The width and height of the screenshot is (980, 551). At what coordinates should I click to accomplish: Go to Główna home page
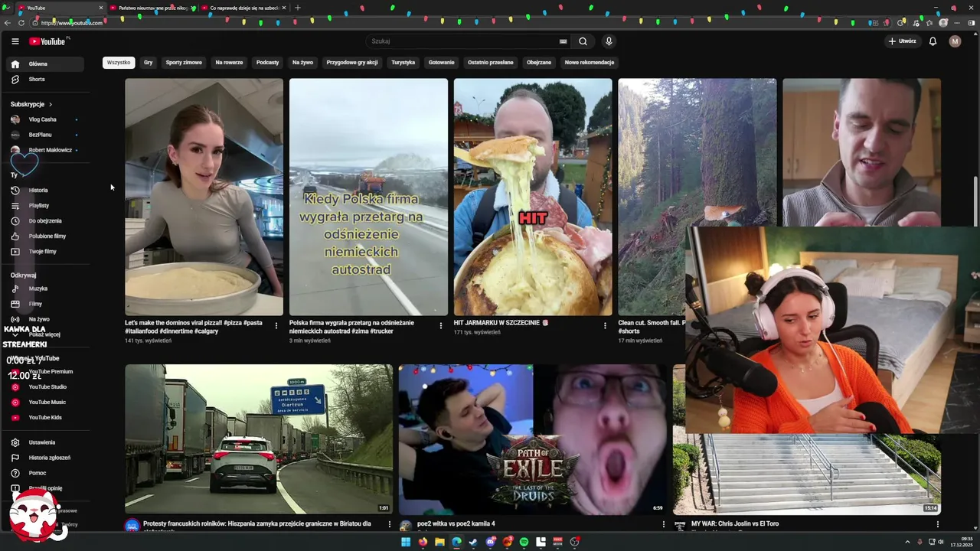click(x=44, y=64)
